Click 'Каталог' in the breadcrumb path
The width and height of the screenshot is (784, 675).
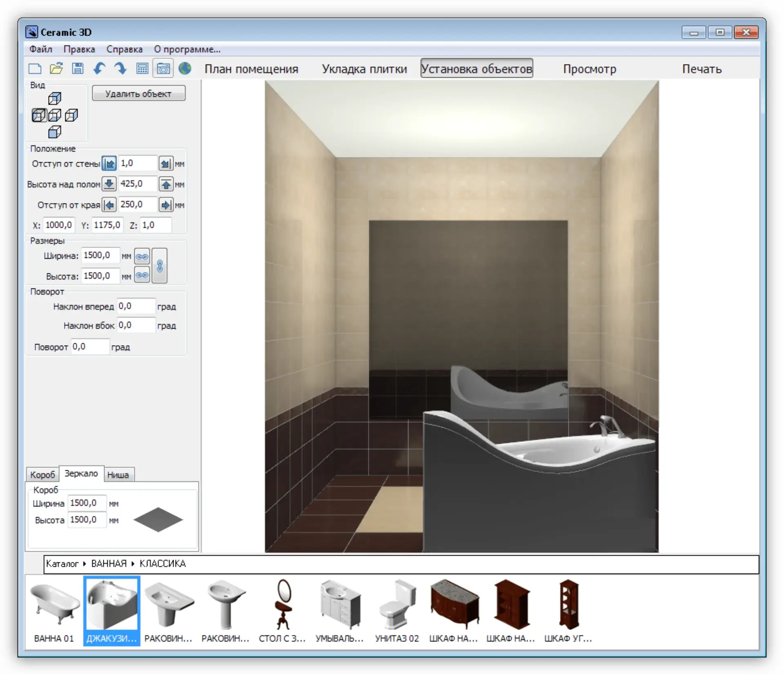pos(62,564)
